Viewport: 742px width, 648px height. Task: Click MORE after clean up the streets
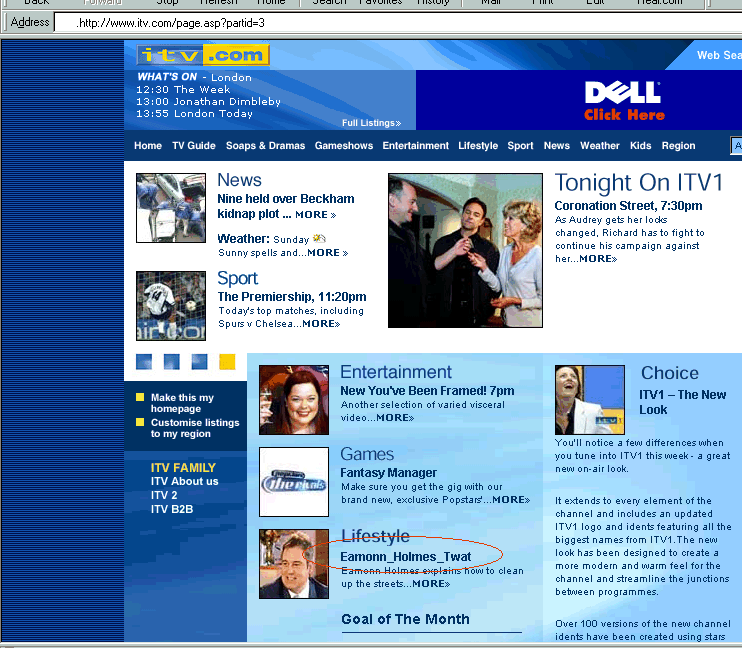coord(431,584)
